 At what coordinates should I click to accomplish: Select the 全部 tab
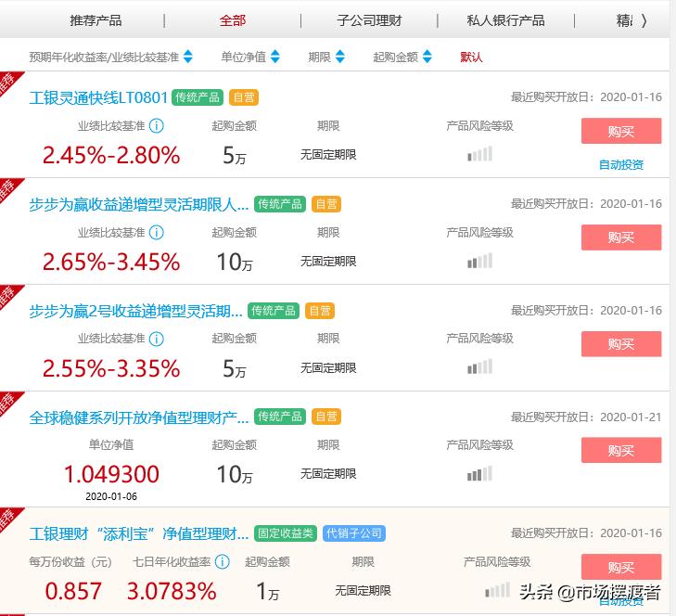point(233,20)
